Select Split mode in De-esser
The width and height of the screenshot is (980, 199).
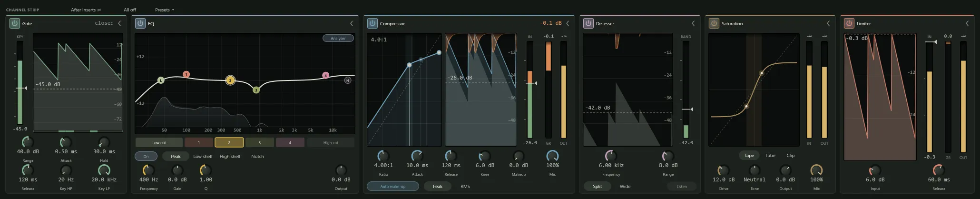598,186
